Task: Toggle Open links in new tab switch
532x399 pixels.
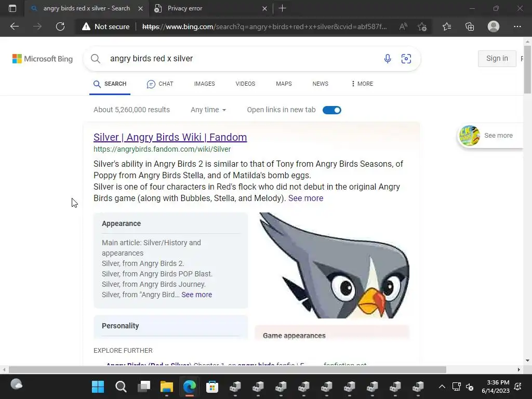Action: 332,110
